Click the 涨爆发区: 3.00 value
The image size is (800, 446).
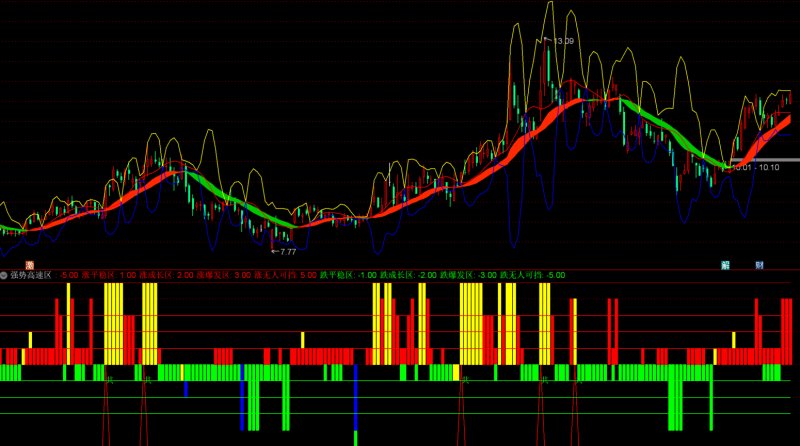[224, 275]
